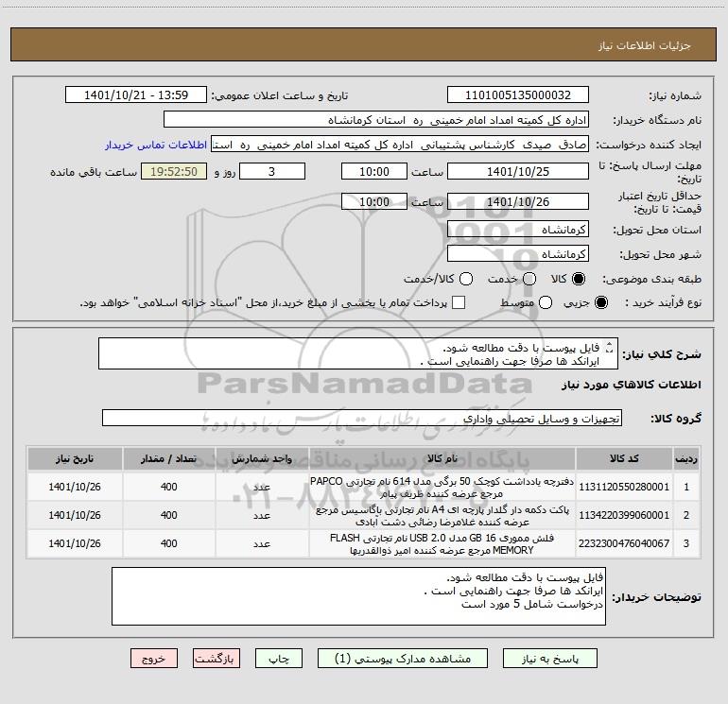This screenshot has width=728, height=704.
Task: Click product code 2232300476040067
Action: click(624, 543)
